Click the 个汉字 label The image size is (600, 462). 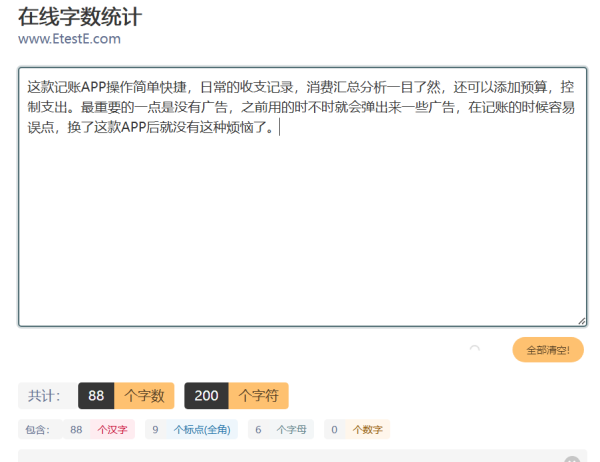click(x=112, y=429)
